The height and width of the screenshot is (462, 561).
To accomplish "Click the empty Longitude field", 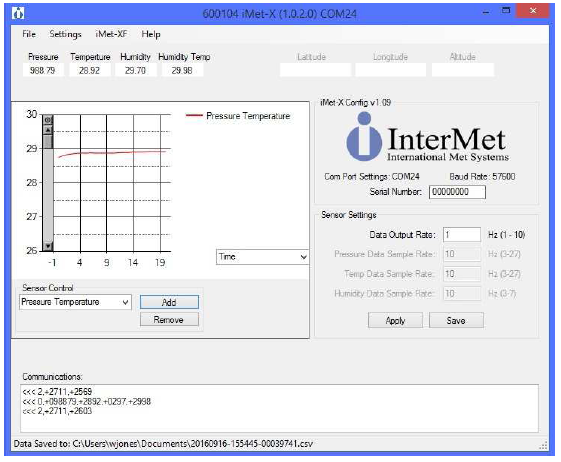I will coord(391,70).
